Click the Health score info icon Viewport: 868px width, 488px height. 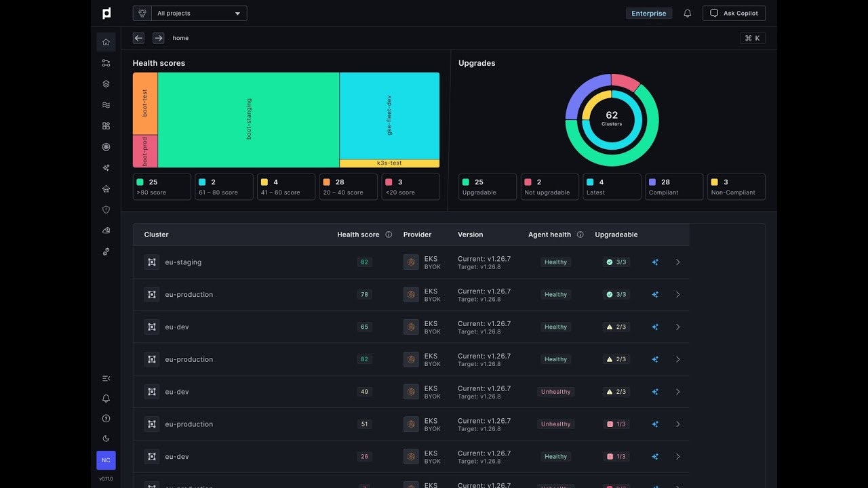click(x=389, y=235)
